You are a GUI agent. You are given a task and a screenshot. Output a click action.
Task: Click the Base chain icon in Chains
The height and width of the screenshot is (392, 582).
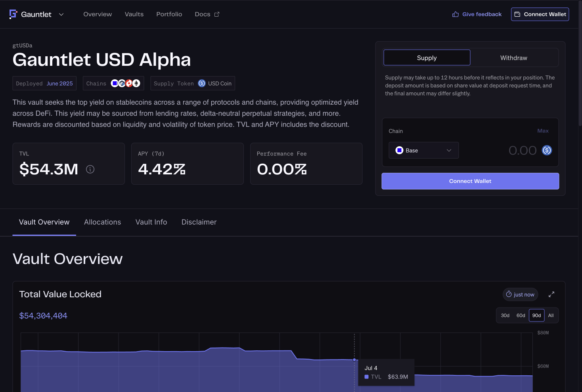coord(115,83)
